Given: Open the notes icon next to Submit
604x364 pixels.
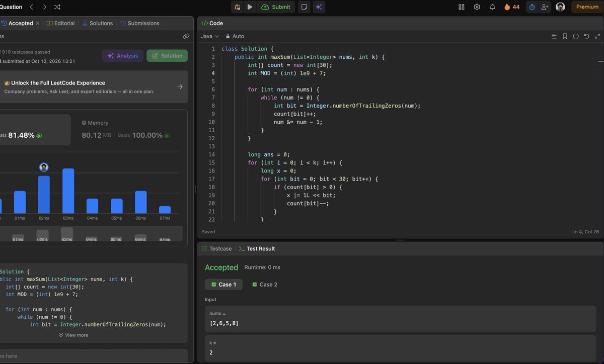Looking at the screenshot, I should click(x=304, y=7).
